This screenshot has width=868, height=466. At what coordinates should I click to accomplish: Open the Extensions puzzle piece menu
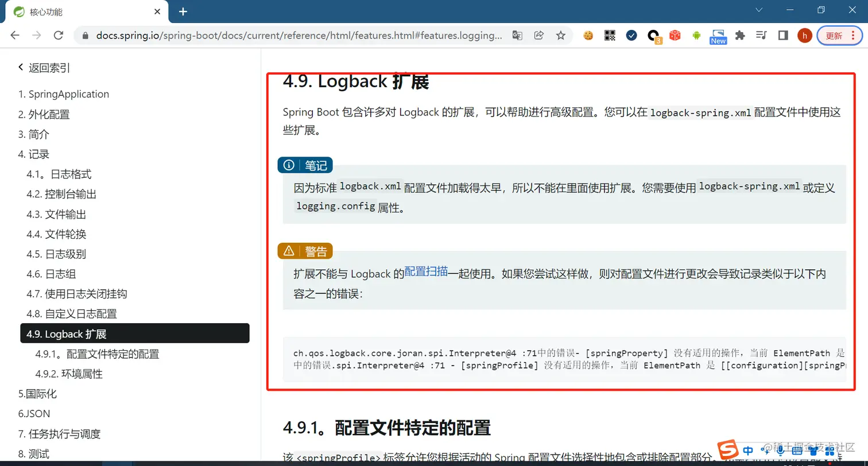point(740,36)
